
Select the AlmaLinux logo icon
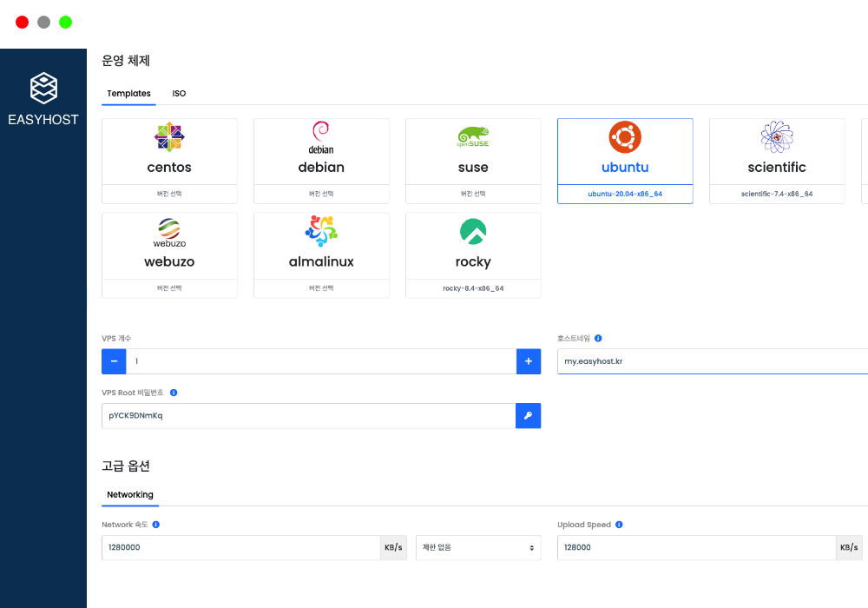click(321, 231)
